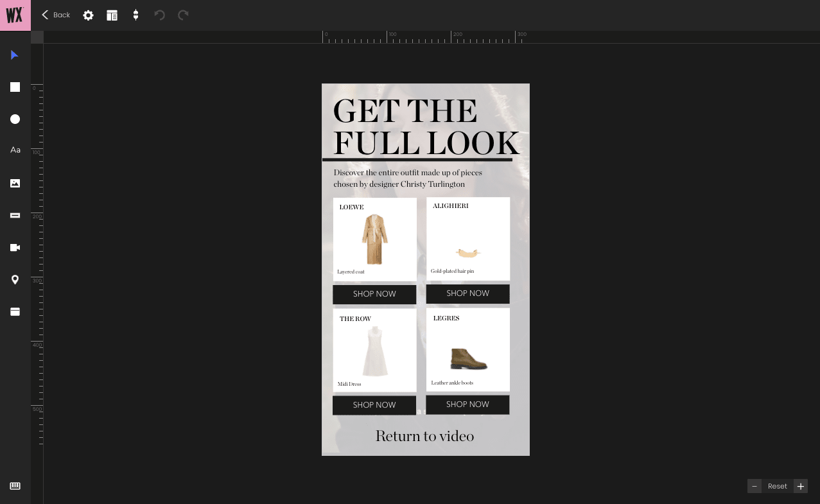This screenshot has width=820, height=504.
Task: Select the map pin location tool
Action: pyautogui.click(x=15, y=280)
